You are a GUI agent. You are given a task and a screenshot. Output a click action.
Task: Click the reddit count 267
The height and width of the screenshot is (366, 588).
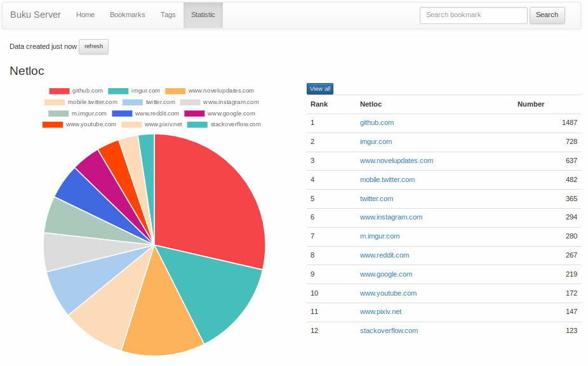[571, 255]
